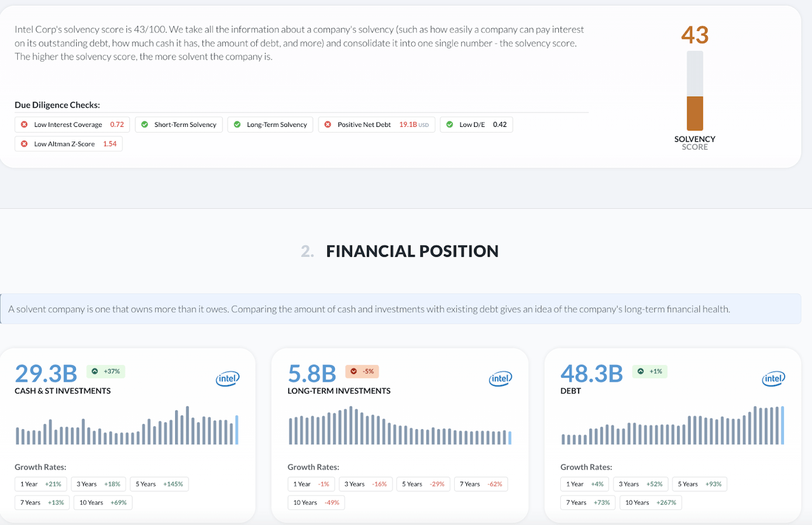
Task: Select Long-Term Investments 1 Year -1% rate
Action: pos(311,484)
